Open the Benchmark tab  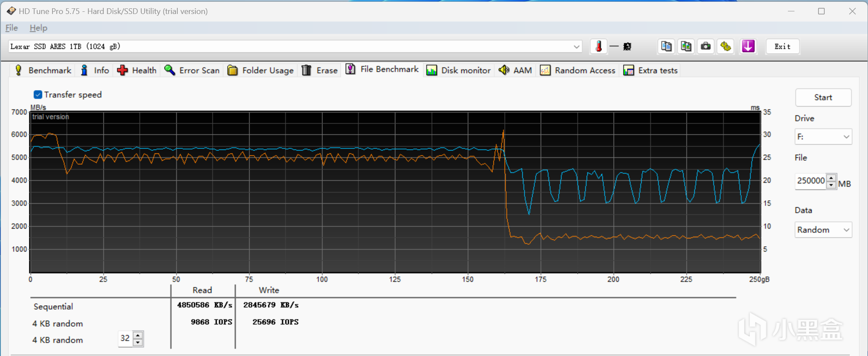[42, 70]
